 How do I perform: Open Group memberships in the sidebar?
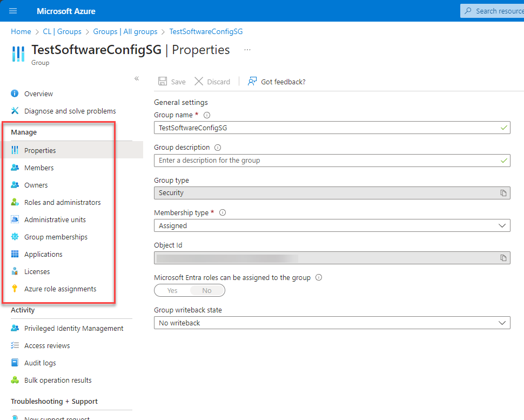pyautogui.click(x=56, y=237)
